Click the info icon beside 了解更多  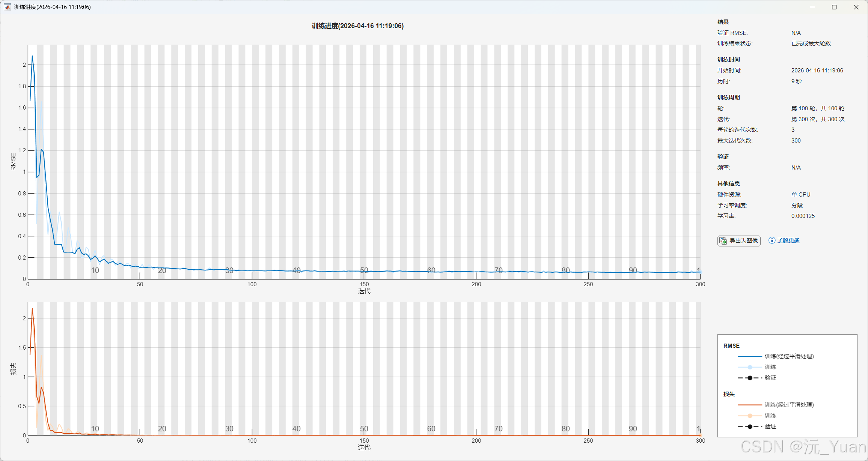tap(772, 240)
